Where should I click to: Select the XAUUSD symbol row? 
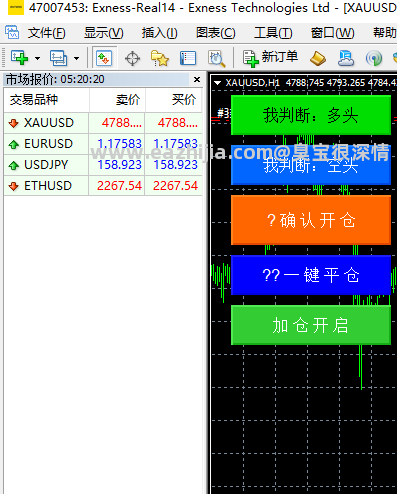point(103,123)
